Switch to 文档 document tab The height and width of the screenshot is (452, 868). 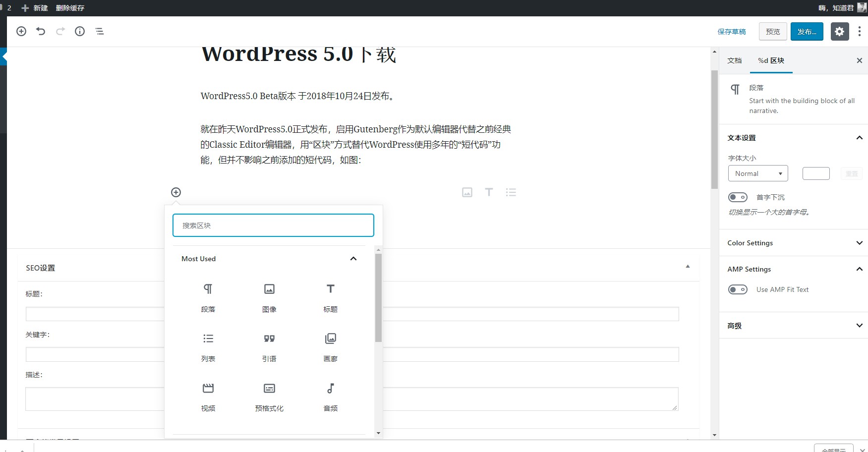[x=734, y=60]
